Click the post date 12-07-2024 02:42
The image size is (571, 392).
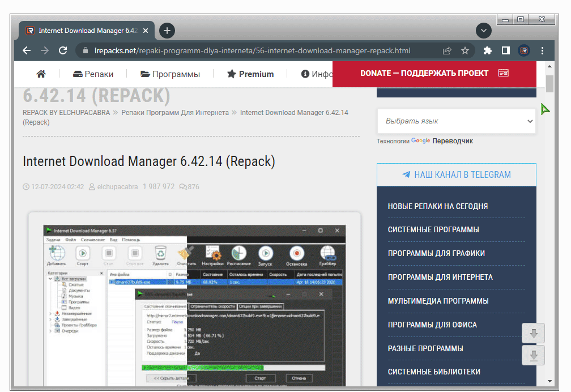(x=58, y=187)
